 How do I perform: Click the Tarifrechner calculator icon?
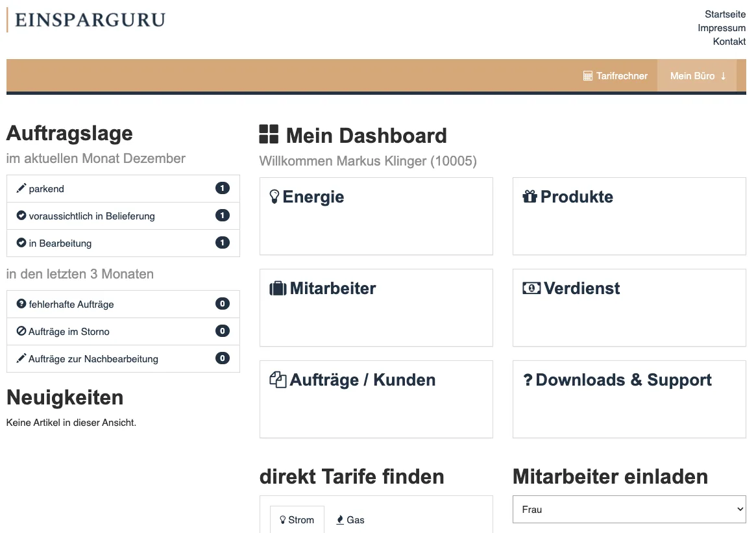tap(587, 76)
